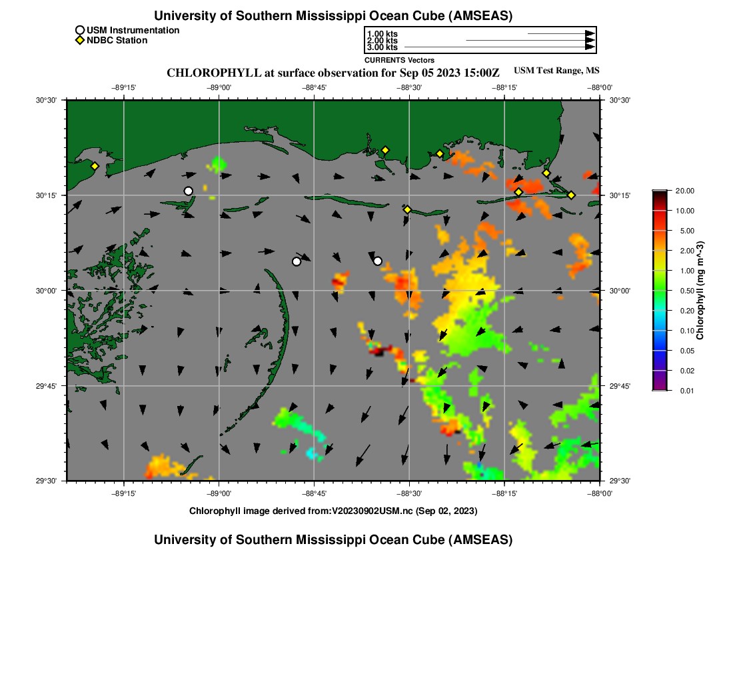This screenshot has height=700, width=733.
Task: Click the USM Instrumentation legend circle icon
Action: click(80, 30)
